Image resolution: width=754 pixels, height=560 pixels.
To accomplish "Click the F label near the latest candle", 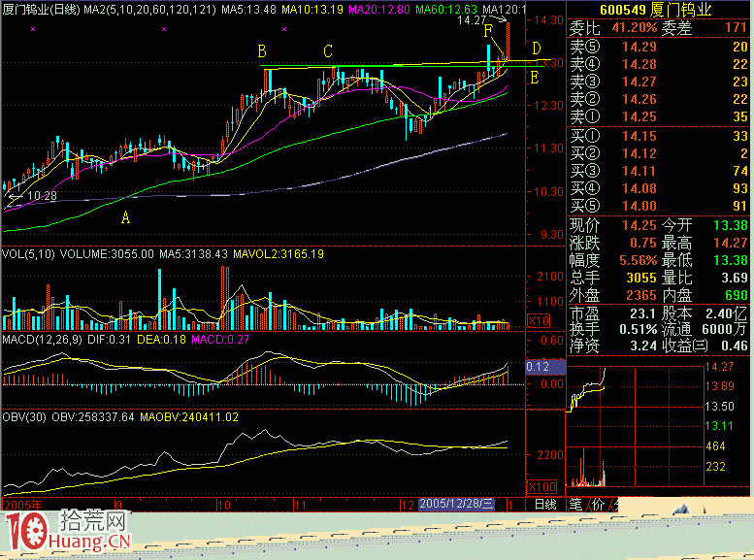I will coord(488,31).
